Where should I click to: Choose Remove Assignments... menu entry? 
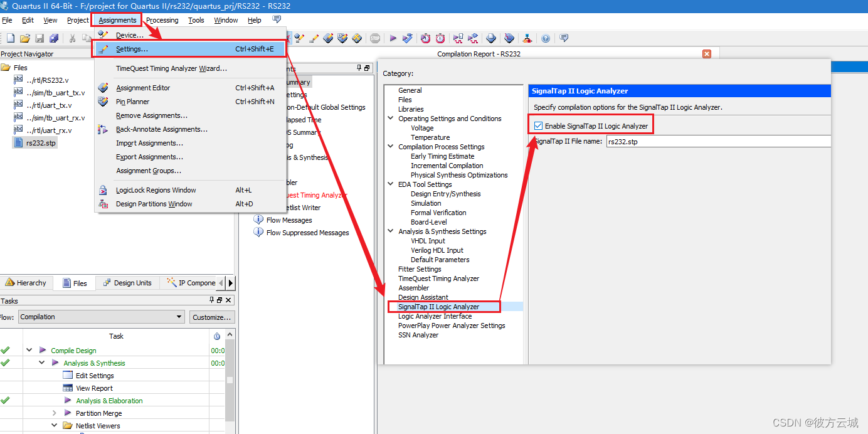pyautogui.click(x=190, y=115)
